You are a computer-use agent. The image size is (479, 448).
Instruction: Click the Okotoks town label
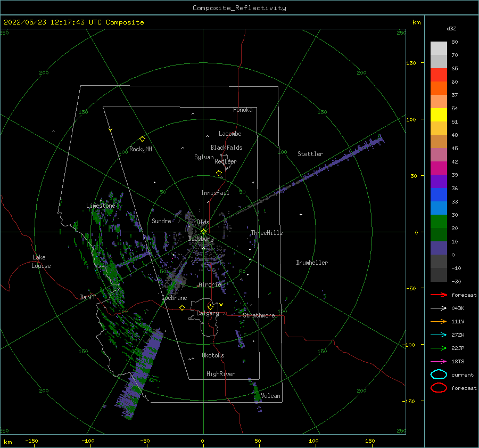tap(213, 355)
